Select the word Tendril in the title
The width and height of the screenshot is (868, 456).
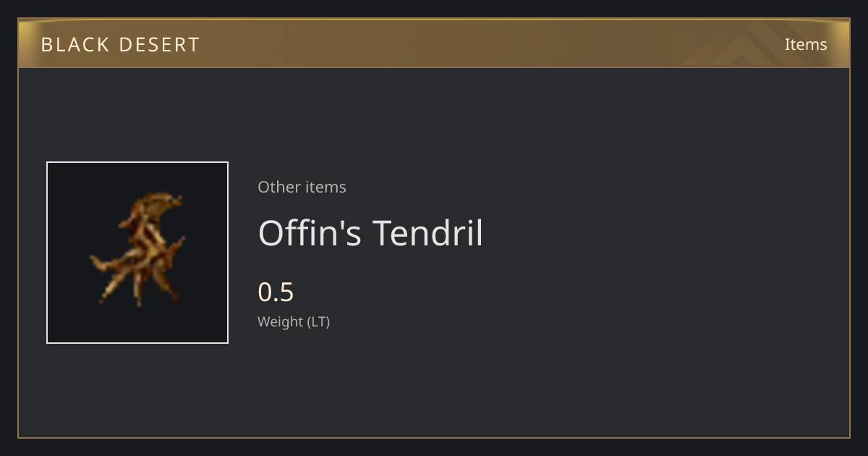427,233
